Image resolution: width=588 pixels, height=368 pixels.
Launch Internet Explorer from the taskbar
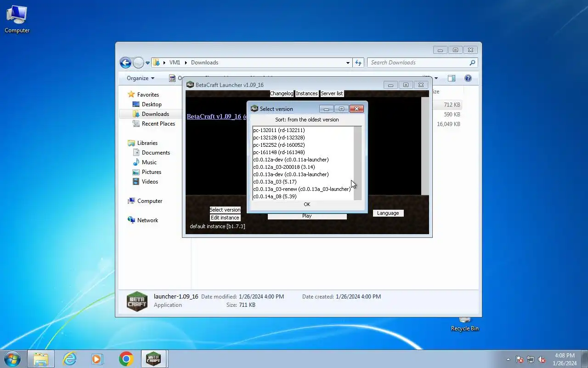coord(69,359)
